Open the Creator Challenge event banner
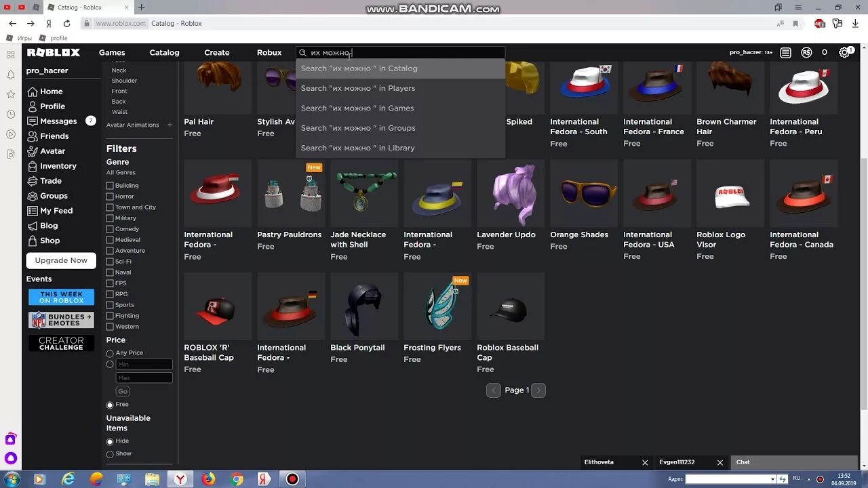868x488 pixels. click(x=61, y=344)
